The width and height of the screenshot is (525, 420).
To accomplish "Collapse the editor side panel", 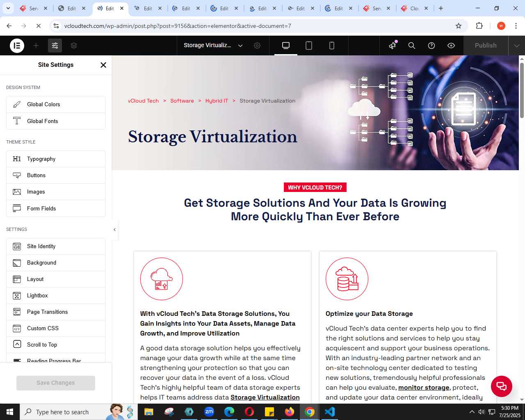I will (114, 230).
